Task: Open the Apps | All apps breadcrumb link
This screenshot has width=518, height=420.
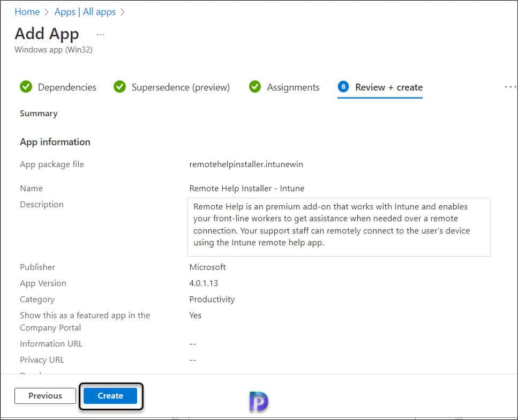Action: [84, 12]
